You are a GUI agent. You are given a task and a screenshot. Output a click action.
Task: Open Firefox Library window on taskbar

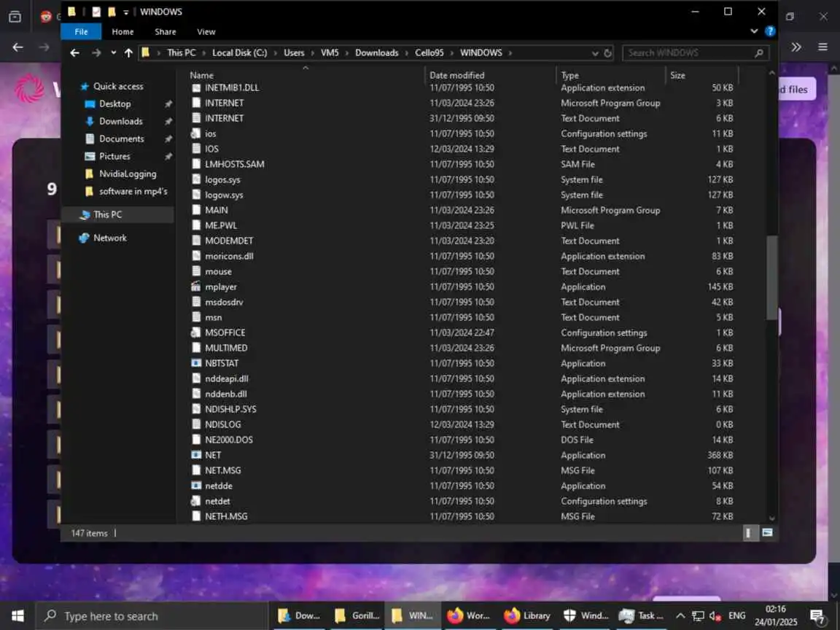pos(528,615)
